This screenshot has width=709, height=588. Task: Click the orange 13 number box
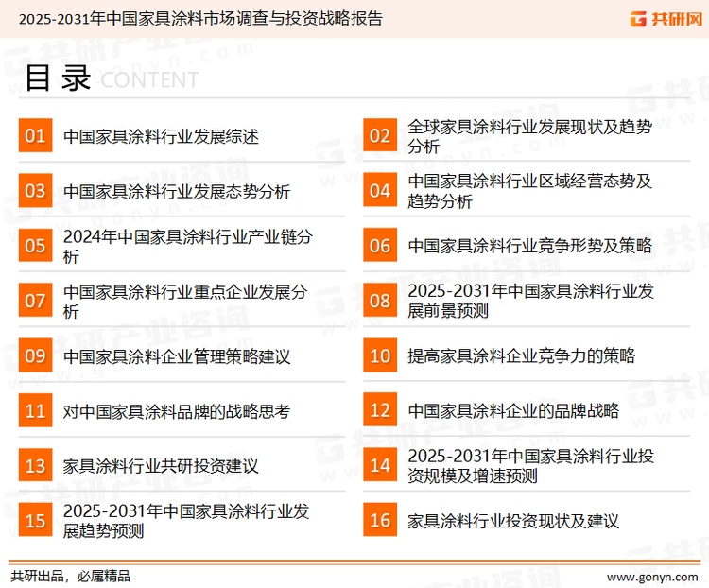point(35,465)
